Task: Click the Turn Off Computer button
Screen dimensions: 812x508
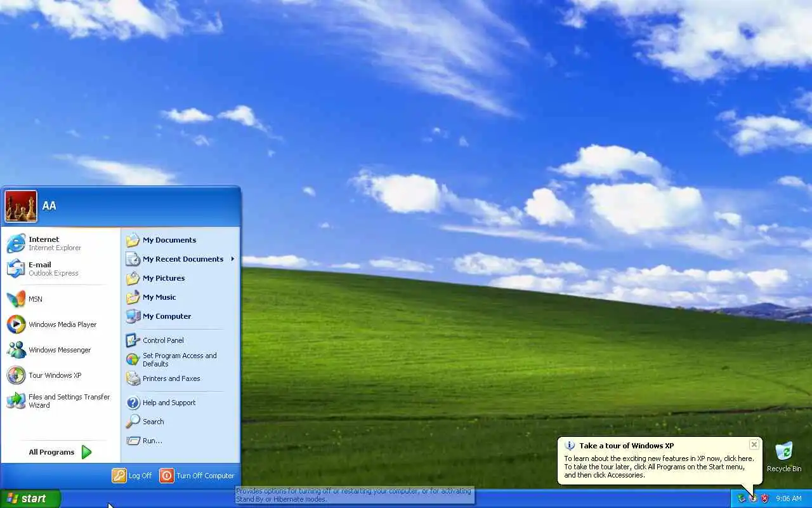Action: click(x=197, y=476)
